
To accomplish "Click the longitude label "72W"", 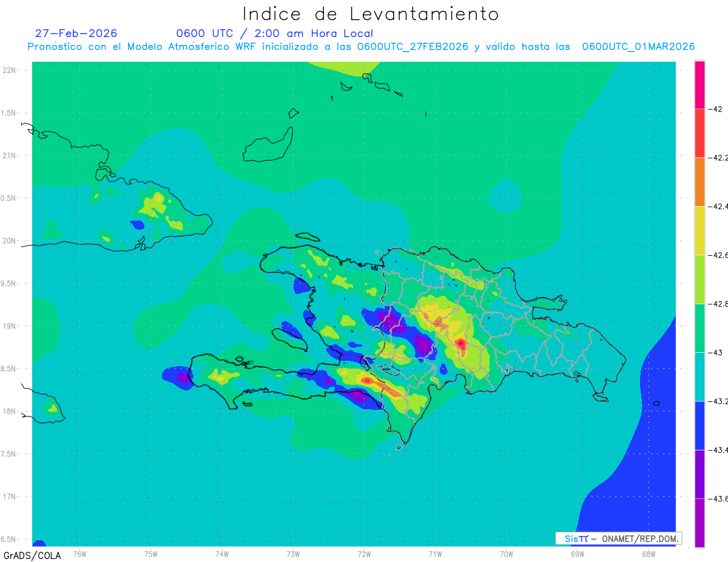I will (x=364, y=554).
